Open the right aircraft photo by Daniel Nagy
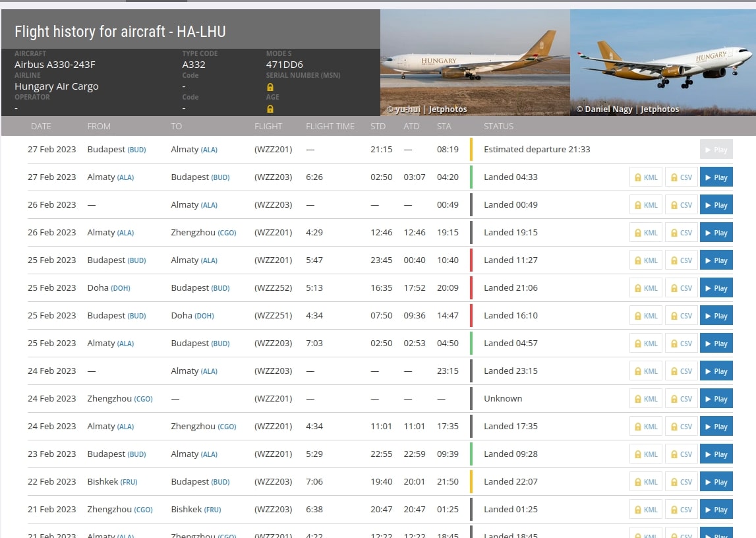 tap(662, 63)
